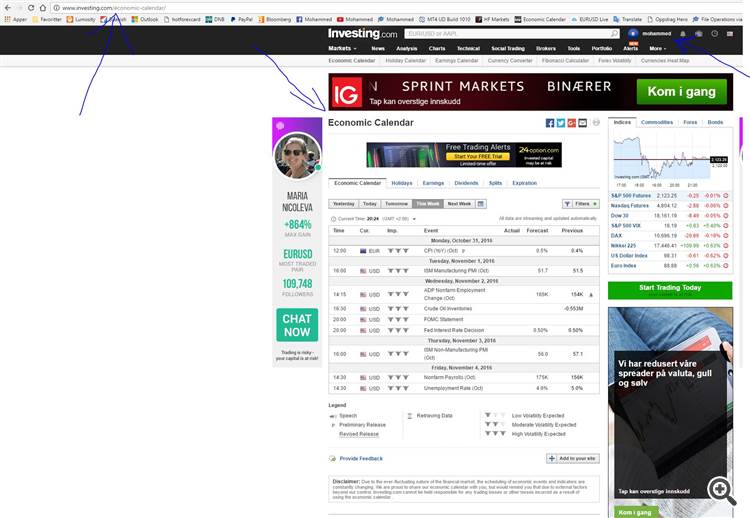Open the Outlook bookmark
The height and width of the screenshot is (518, 750).
coord(145,20)
